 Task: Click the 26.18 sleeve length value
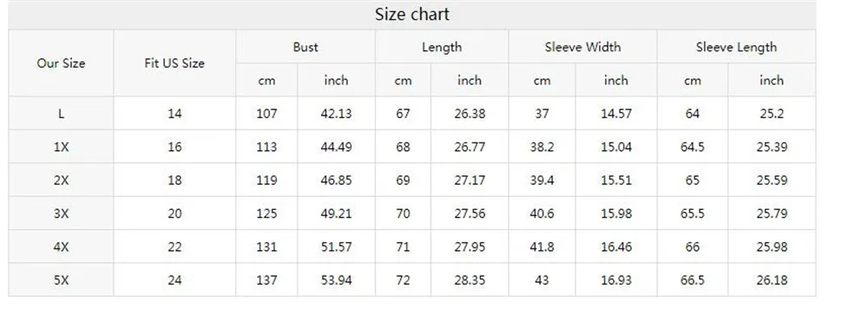(772, 280)
